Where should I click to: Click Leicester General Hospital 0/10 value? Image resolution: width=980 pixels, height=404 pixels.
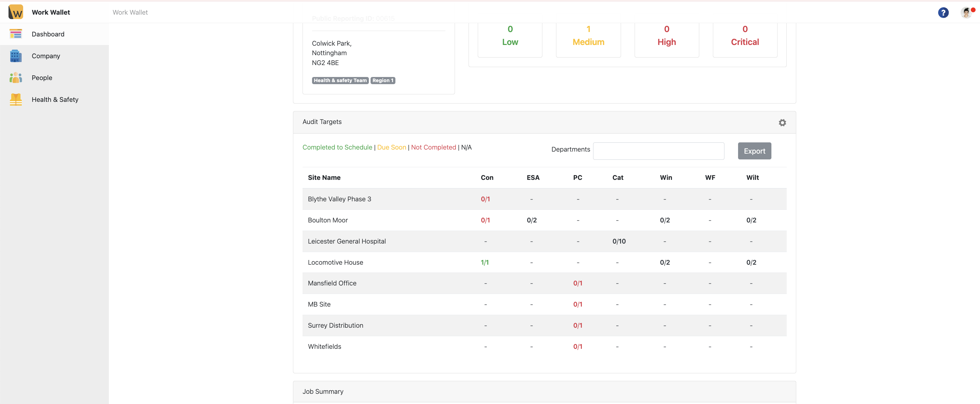click(x=619, y=241)
